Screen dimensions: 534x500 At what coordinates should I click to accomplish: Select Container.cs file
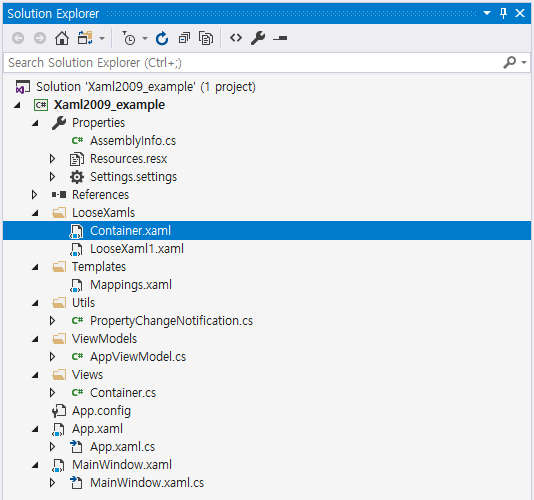tap(123, 393)
